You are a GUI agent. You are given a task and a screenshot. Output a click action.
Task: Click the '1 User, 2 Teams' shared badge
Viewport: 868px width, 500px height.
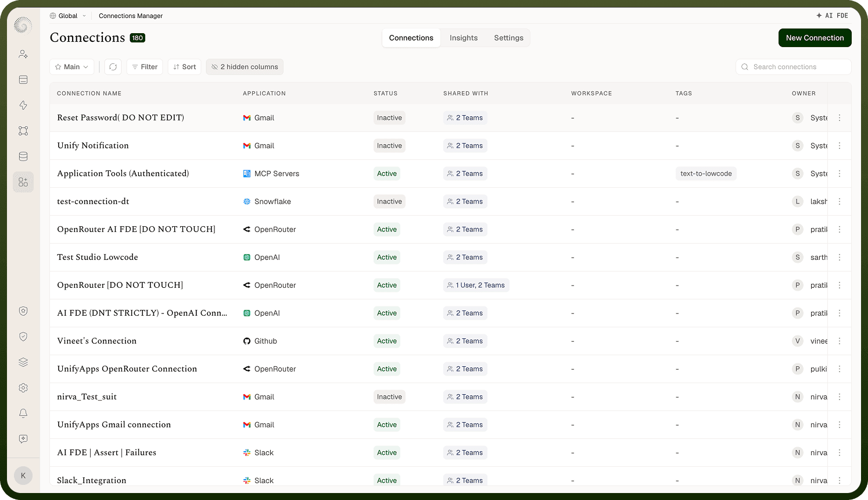(x=476, y=285)
